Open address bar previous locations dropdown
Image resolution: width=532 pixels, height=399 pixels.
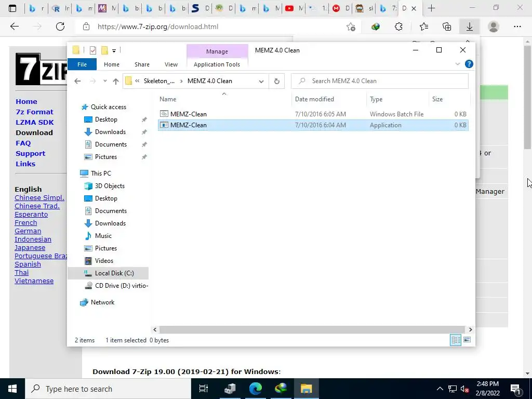point(261,81)
